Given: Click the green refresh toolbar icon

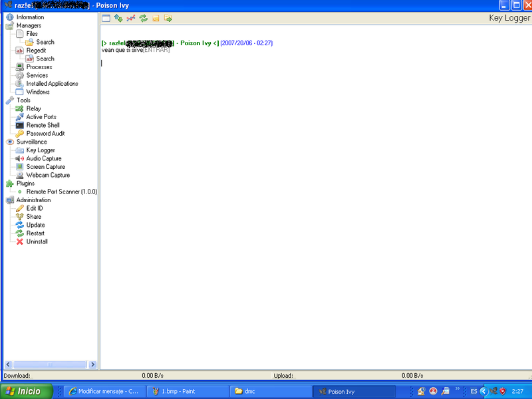Looking at the screenshot, I should pos(144,19).
